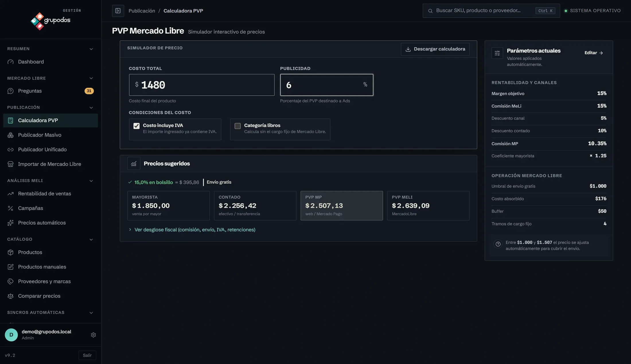Click the Importar de Mercado Libre store icon
The width and height of the screenshot is (631, 364).
click(11, 164)
